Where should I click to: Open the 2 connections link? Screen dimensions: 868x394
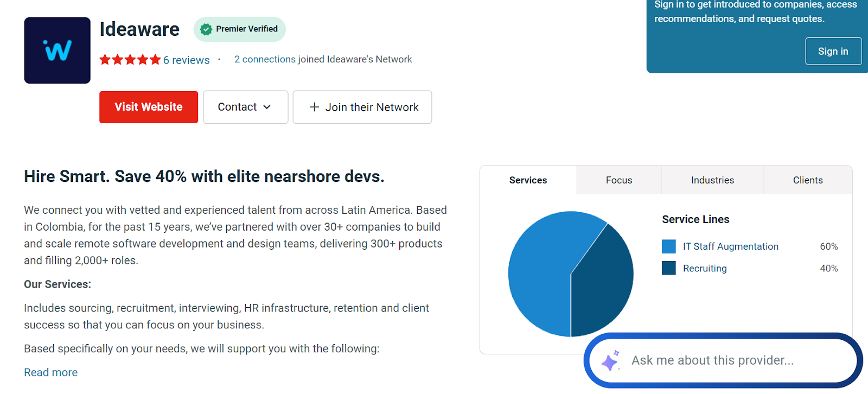pyautogui.click(x=265, y=59)
